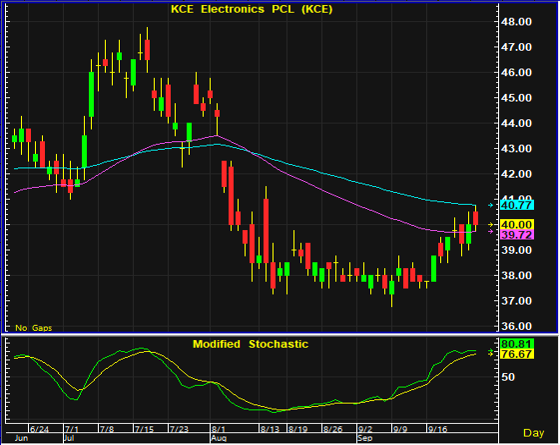Click the 46.00 price axis label
Screen dimensions: 560x445
[x=516, y=72]
